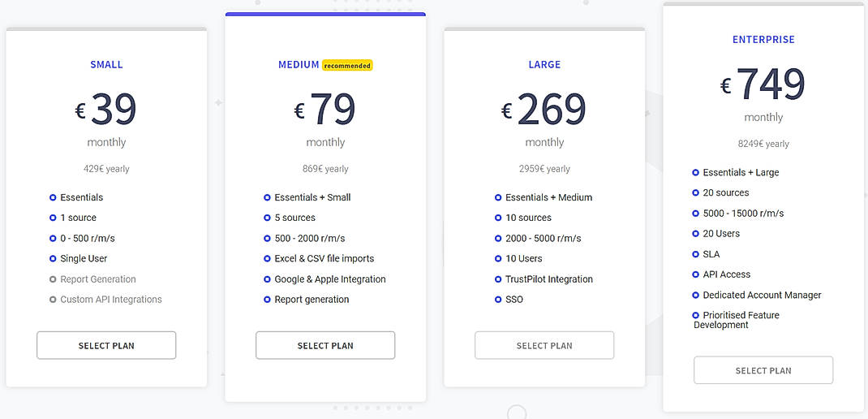Click the yellow recommended badge

click(x=347, y=66)
